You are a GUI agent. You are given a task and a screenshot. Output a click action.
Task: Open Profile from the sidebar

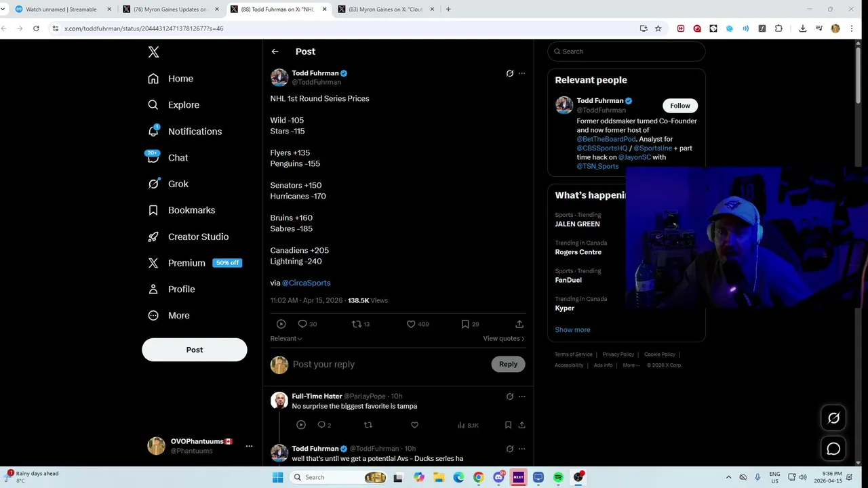coord(172,289)
